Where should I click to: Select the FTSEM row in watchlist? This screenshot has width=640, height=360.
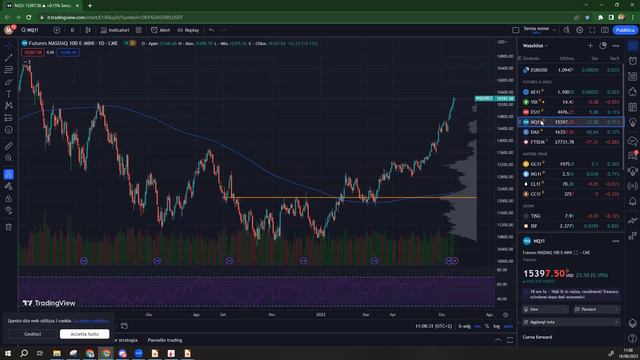(570, 142)
